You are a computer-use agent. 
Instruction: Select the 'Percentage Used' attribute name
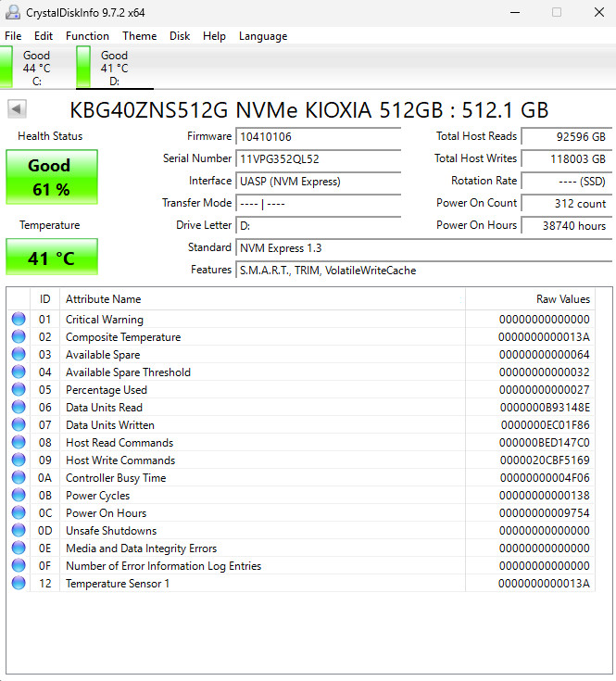tap(107, 389)
